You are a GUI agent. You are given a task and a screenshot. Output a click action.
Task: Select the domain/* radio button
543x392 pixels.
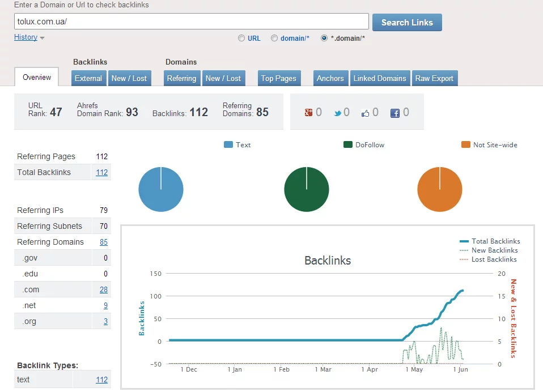(274, 39)
